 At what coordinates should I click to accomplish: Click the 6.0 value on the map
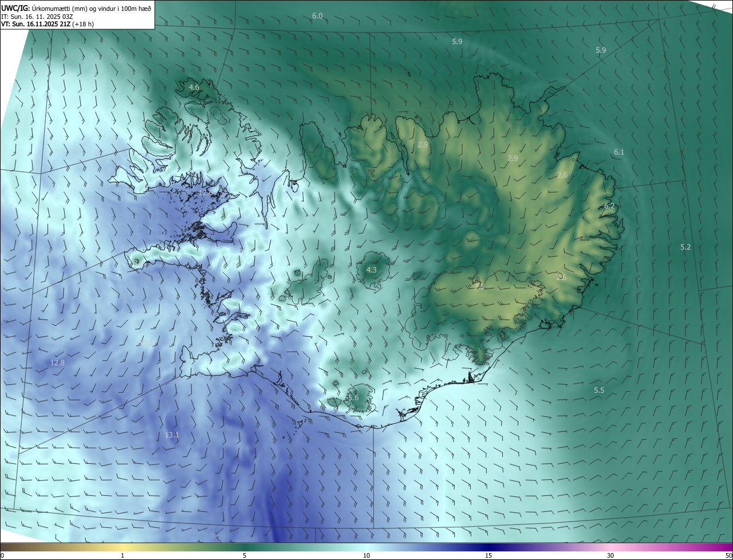click(317, 15)
